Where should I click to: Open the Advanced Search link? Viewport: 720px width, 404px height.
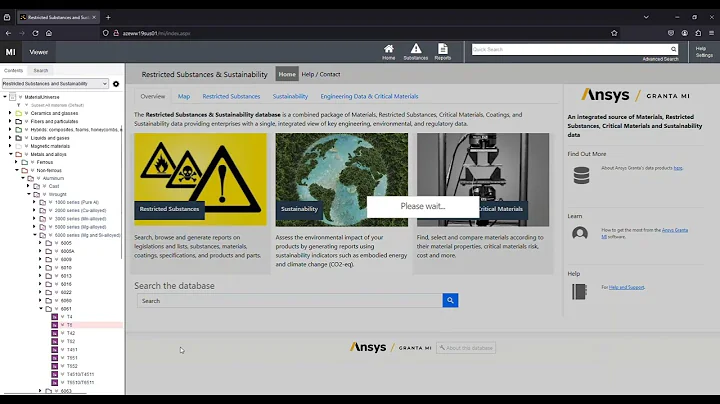pyautogui.click(x=660, y=59)
